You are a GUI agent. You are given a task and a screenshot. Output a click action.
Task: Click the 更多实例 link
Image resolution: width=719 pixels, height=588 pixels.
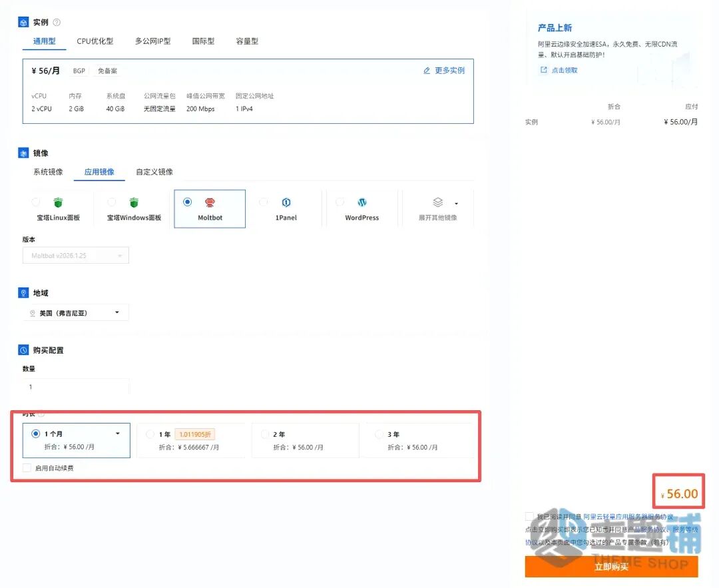449,71
